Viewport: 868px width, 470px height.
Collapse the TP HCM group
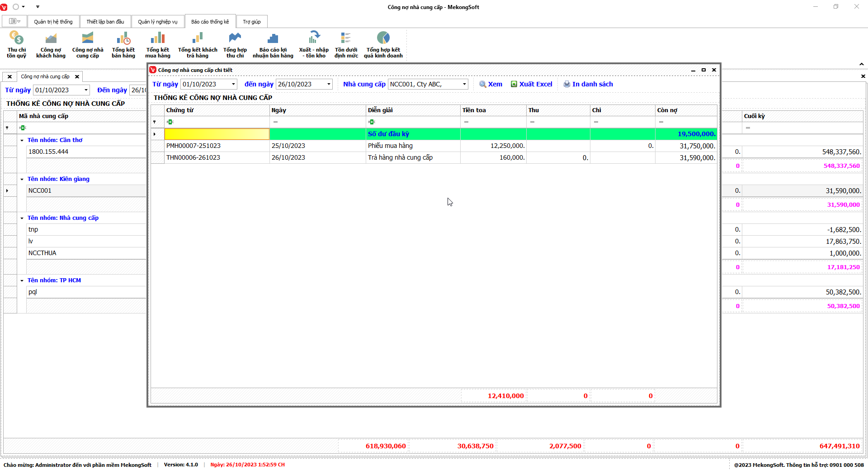click(x=22, y=281)
